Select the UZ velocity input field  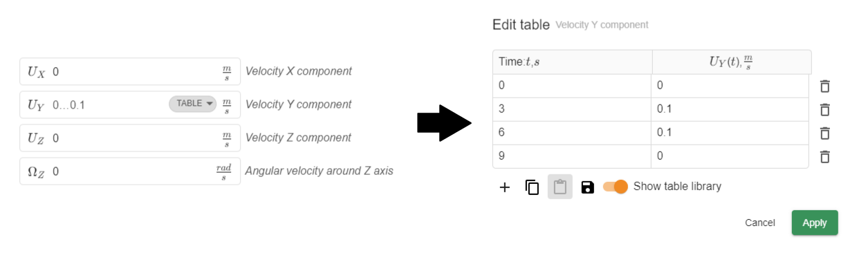(x=130, y=138)
